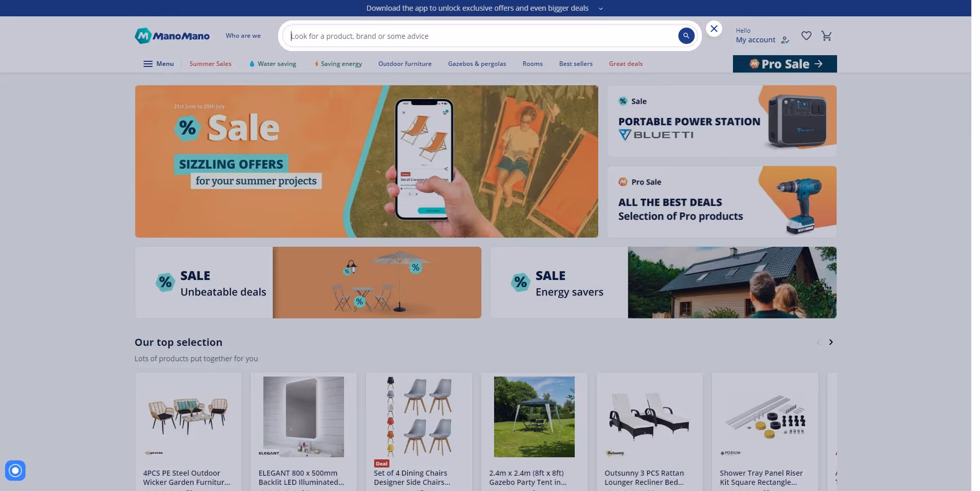The width and height of the screenshot is (980, 491).
Task: Click the round blue widget icon at bottom left
Action: coord(15,471)
